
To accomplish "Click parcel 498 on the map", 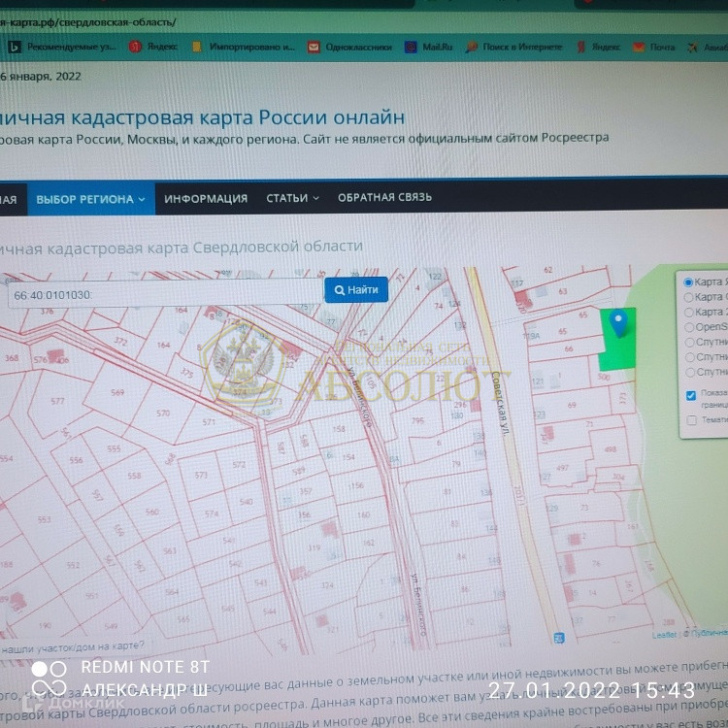I will coord(611,449).
